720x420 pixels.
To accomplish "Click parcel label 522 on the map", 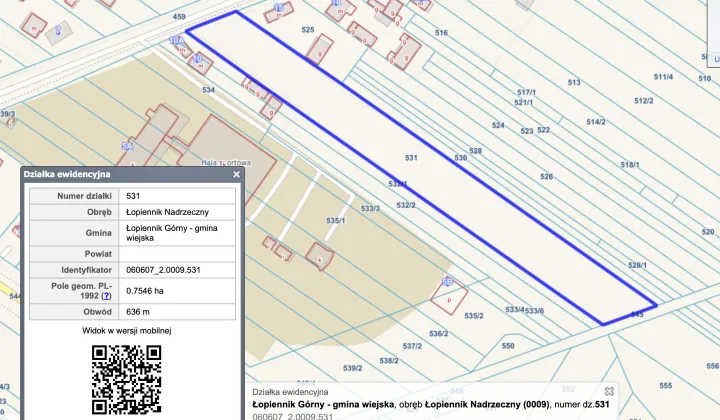I will click(x=543, y=130).
